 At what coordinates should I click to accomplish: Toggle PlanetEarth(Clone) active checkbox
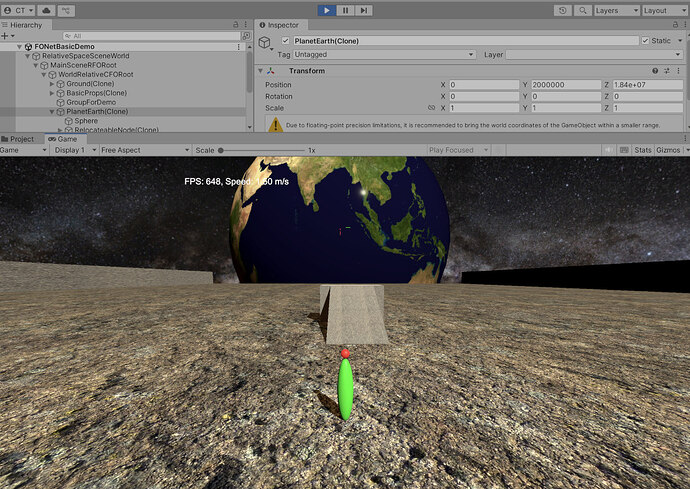(x=287, y=41)
